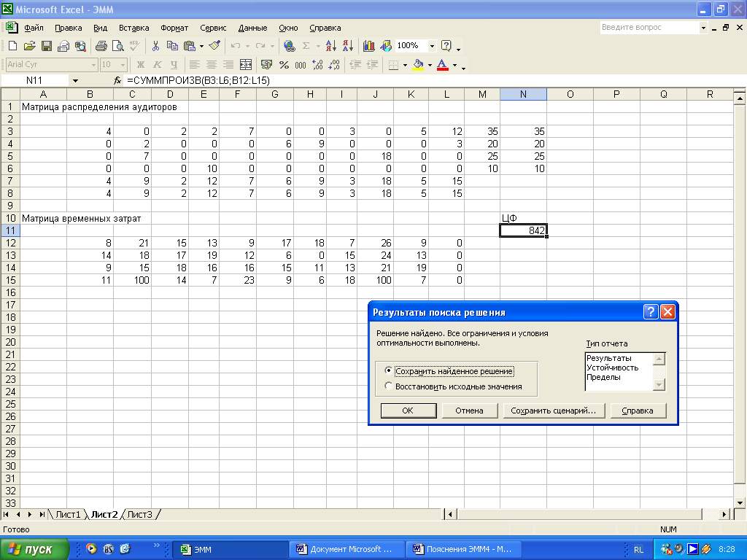
Task: Open the Сервис menu
Action: (x=213, y=28)
